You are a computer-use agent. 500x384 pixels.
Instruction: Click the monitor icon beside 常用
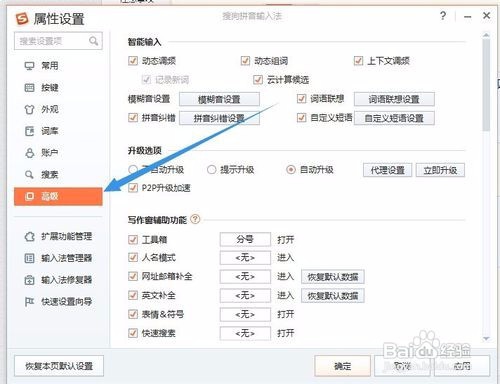[x=29, y=66]
